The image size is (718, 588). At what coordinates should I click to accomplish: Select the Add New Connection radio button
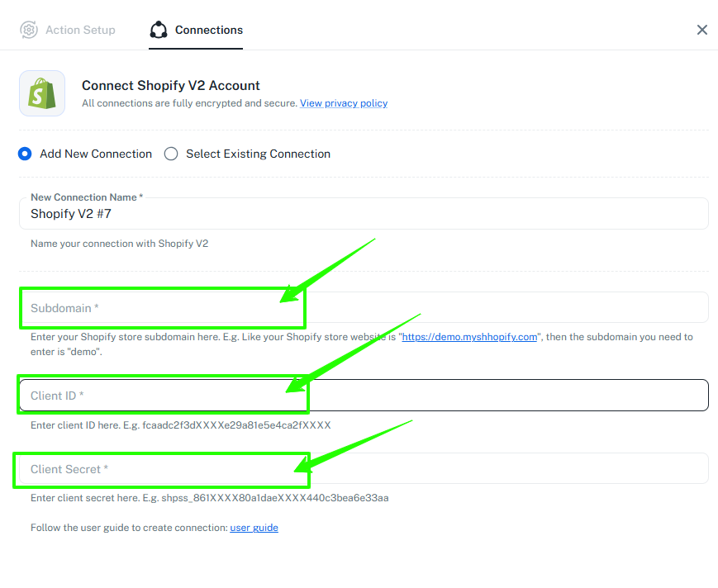pos(26,154)
